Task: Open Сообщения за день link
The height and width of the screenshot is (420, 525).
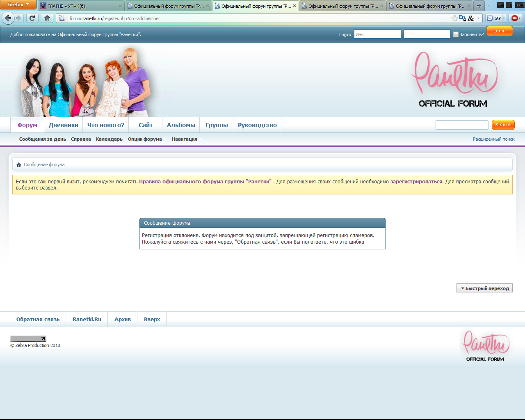Action: [43, 139]
